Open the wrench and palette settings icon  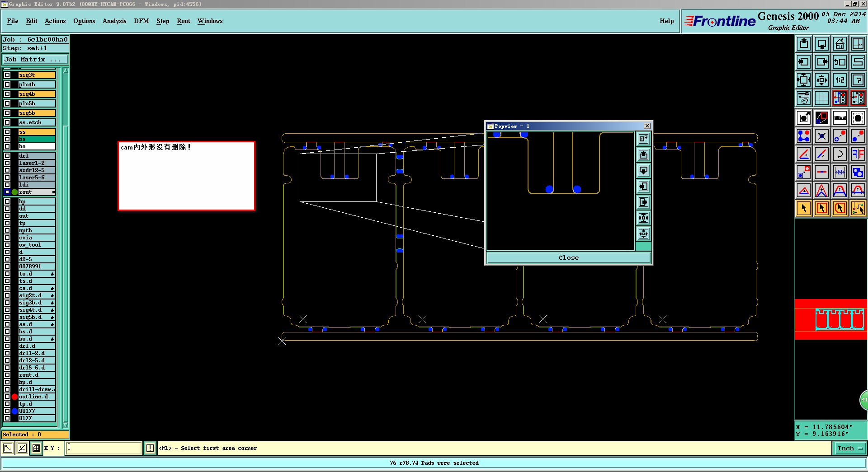click(804, 98)
